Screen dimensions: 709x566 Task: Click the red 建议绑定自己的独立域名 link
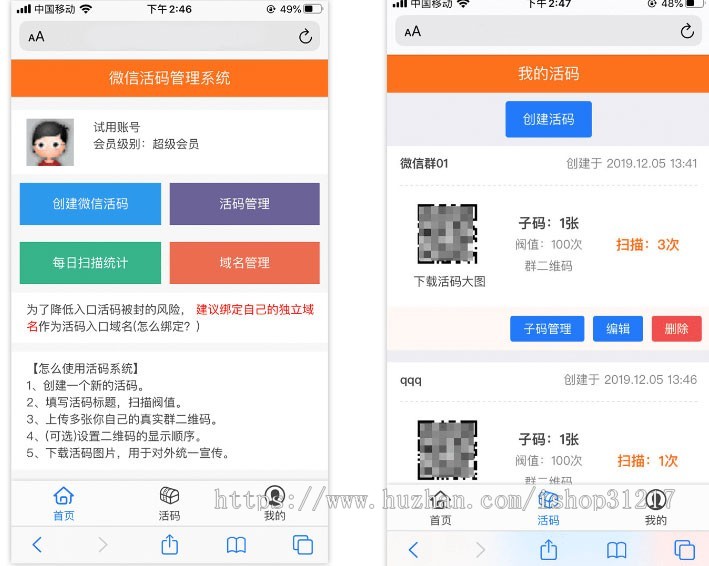click(x=255, y=310)
